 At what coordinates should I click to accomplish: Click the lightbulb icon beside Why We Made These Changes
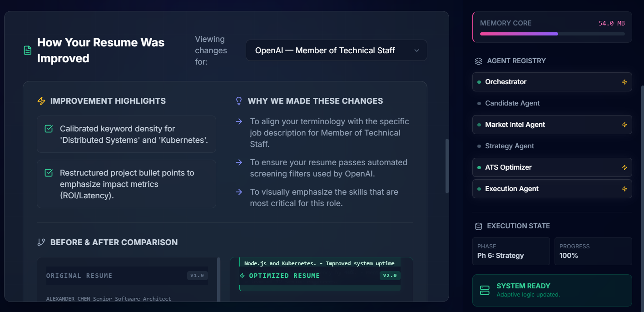pyautogui.click(x=239, y=101)
